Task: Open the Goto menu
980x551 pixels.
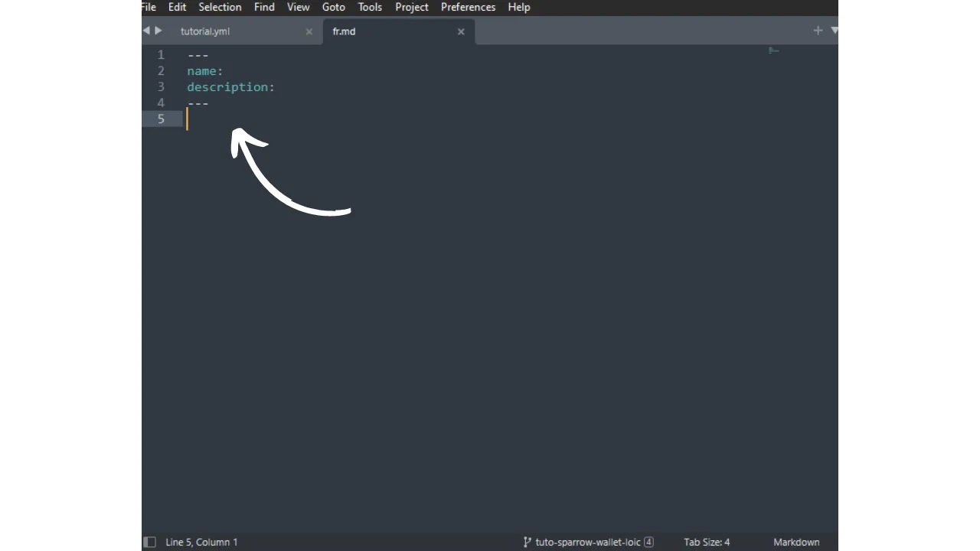Action: [x=333, y=7]
